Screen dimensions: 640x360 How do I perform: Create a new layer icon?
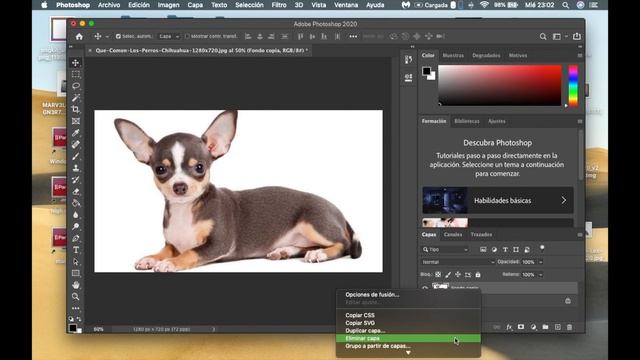pos(558,327)
